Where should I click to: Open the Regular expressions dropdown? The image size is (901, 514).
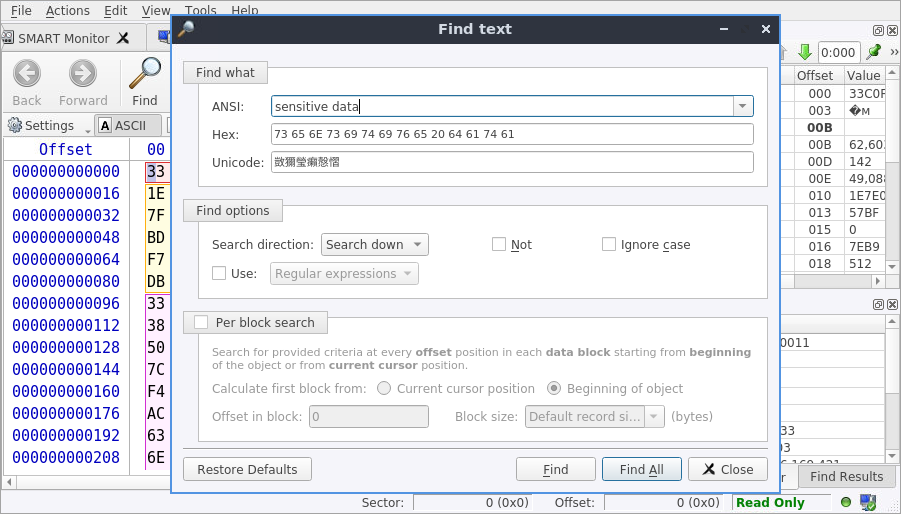pos(344,273)
